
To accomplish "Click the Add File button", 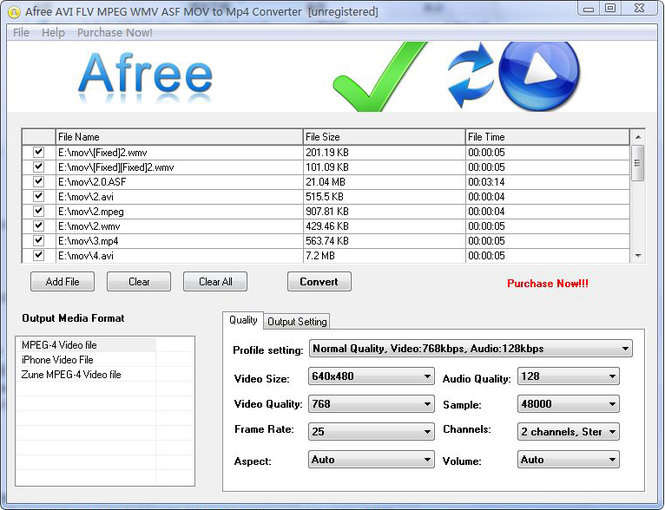I will pyautogui.click(x=62, y=281).
